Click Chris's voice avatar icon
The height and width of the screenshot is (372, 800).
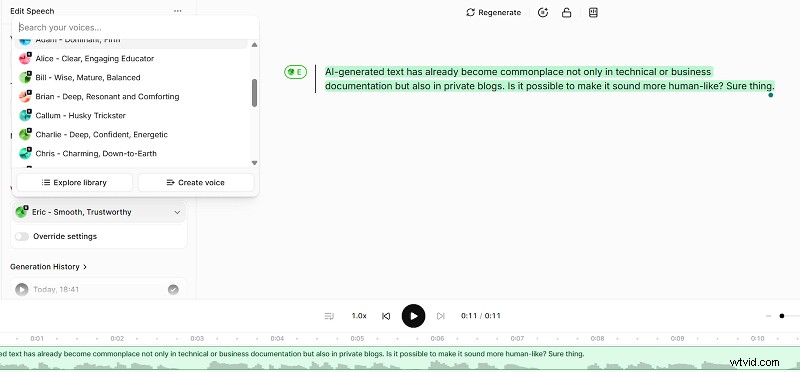pyautogui.click(x=26, y=154)
